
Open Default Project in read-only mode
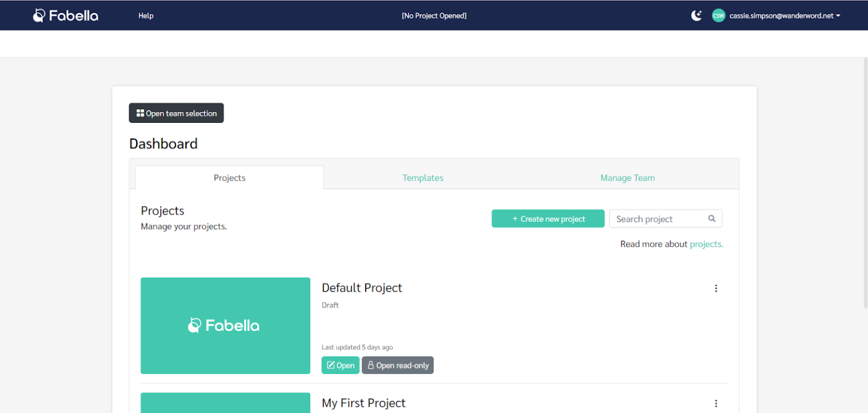pos(398,365)
